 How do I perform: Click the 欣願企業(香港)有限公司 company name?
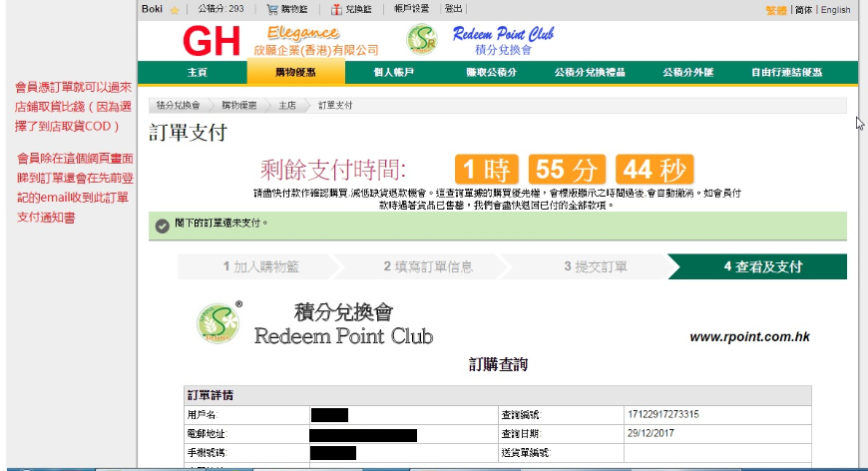click(x=316, y=50)
